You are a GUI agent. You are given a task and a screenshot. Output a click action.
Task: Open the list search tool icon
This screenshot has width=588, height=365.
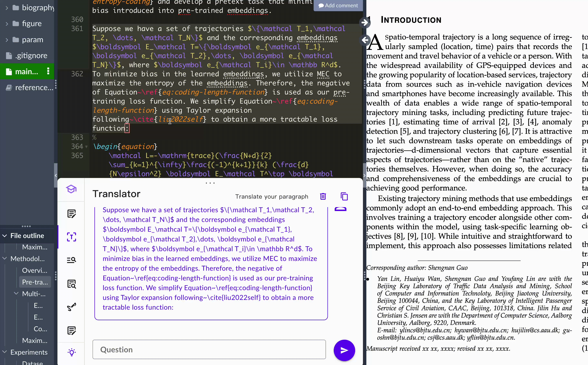(x=71, y=260)
